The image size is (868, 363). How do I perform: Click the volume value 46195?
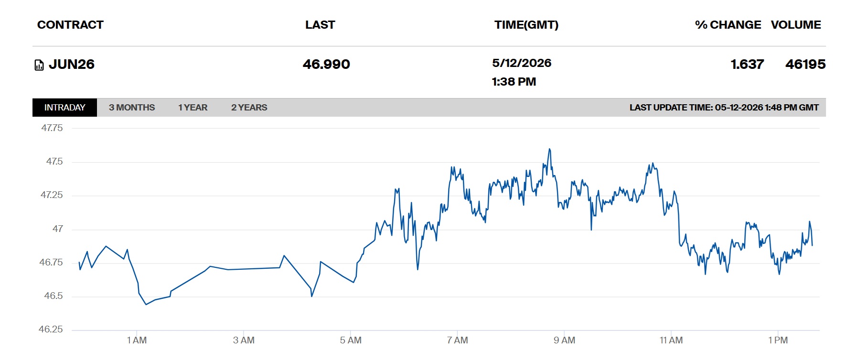805,65
